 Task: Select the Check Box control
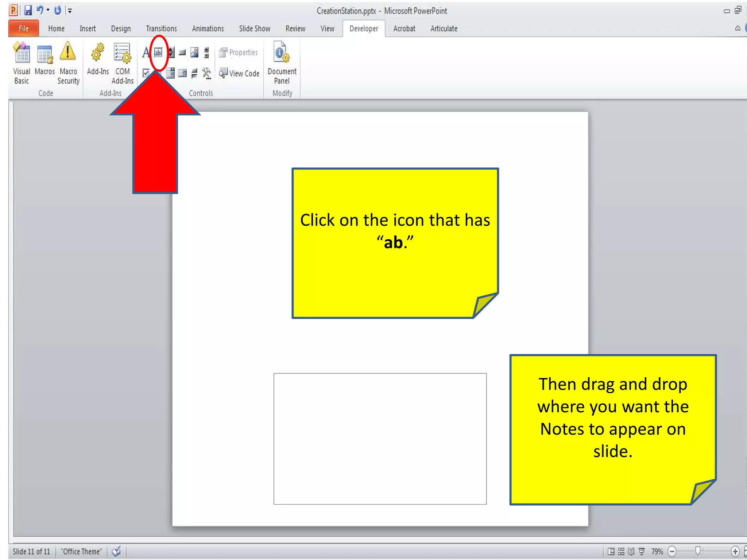146,73
